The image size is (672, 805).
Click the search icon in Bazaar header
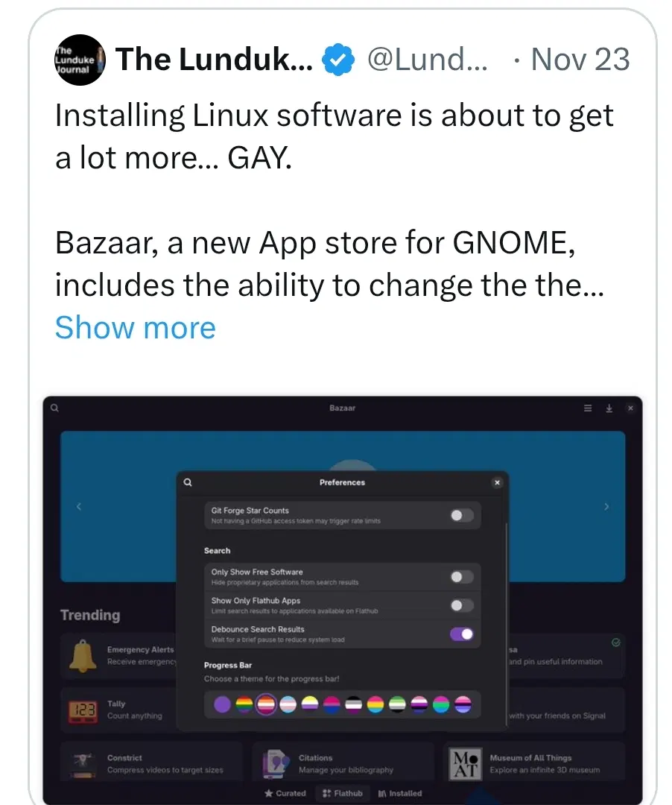click(x=55, y=408)
